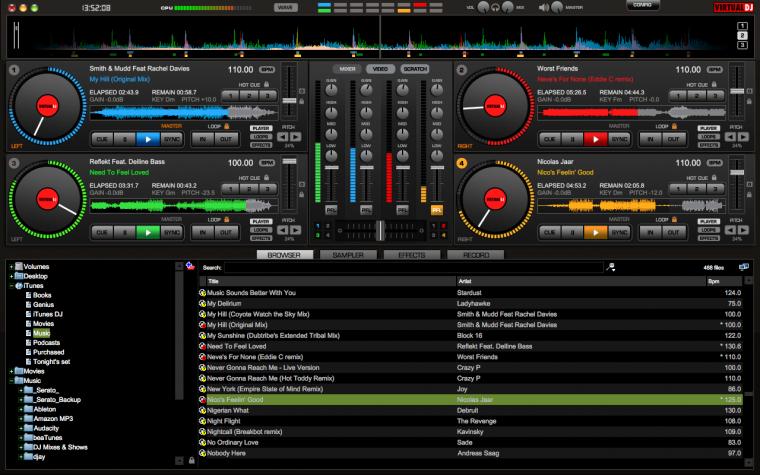Screen dimensions: 760x475
Task: Toggle the PFL button on mixer channel 4
Action: coord(436,210)
